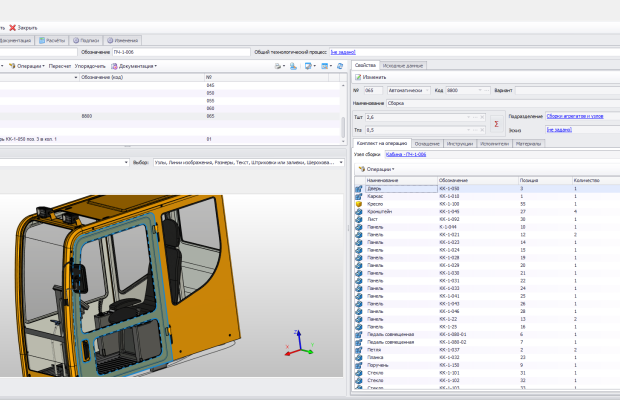Click the icon of Поручень row
620x400 pixels.
359,365
